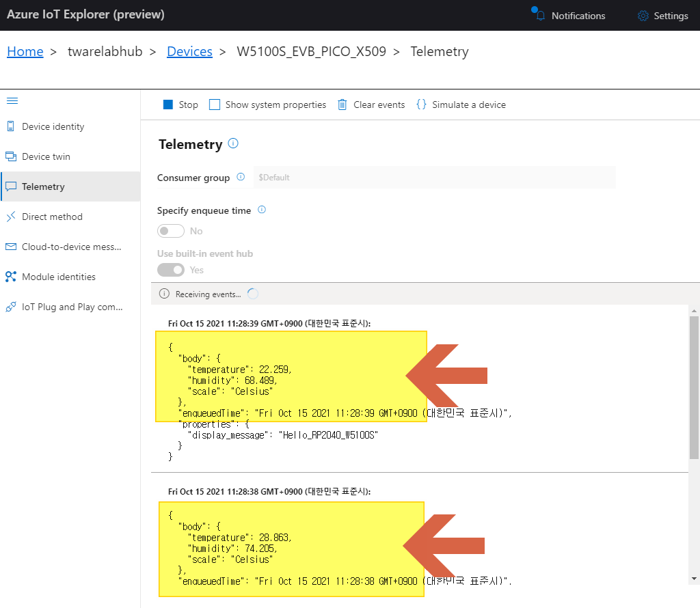The image size is (700, 608).
Task: Go to Home breadcrumb link
Action: pyautogui.click(x=25, y=51)
